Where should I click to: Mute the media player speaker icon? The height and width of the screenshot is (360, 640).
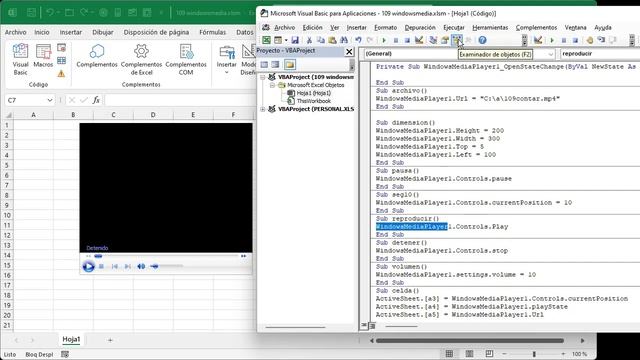141,266
